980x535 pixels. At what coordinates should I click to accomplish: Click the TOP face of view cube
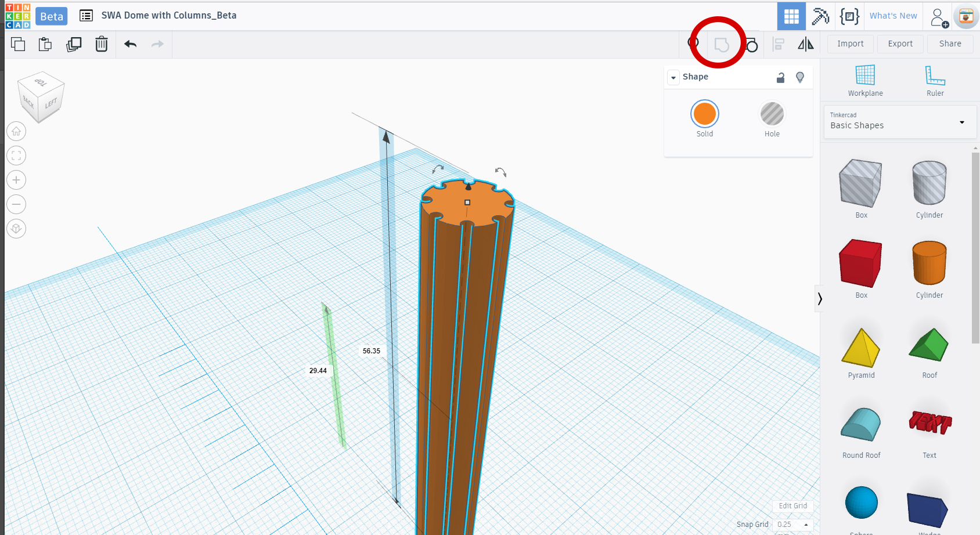pyautogui.click(x=41, y=82)
